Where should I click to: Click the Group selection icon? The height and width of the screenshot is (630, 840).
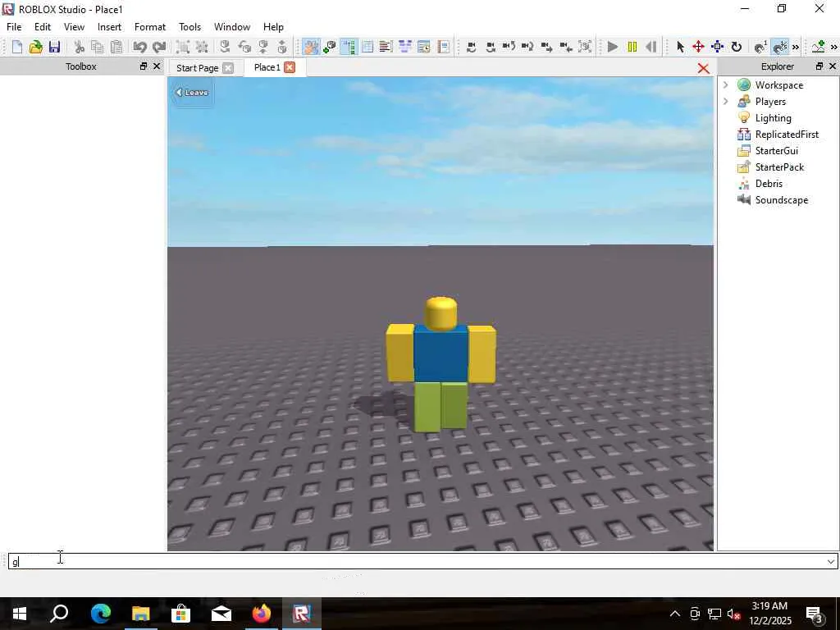click(x=183, y=47)
